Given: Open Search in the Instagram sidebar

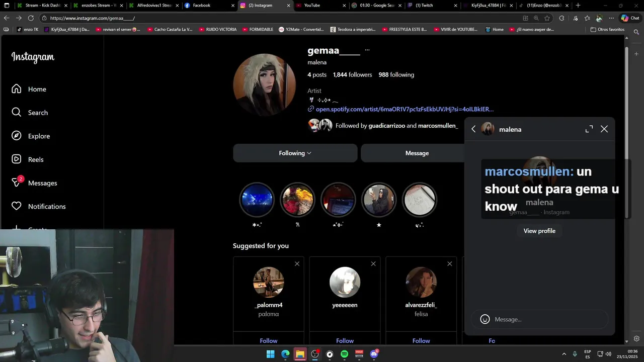Looking at the screenshot, I should click(x=30, y=113).
